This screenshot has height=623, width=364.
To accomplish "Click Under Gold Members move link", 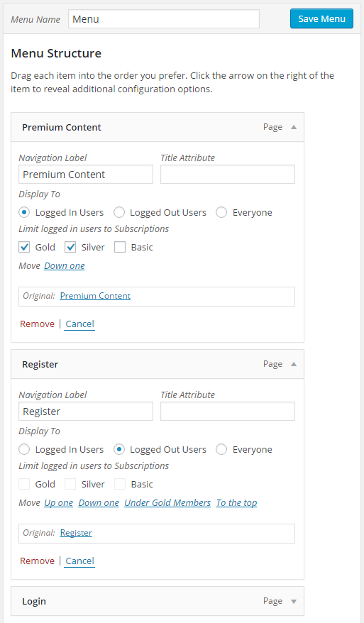I will pyautogui.click(x=167, y=502).
